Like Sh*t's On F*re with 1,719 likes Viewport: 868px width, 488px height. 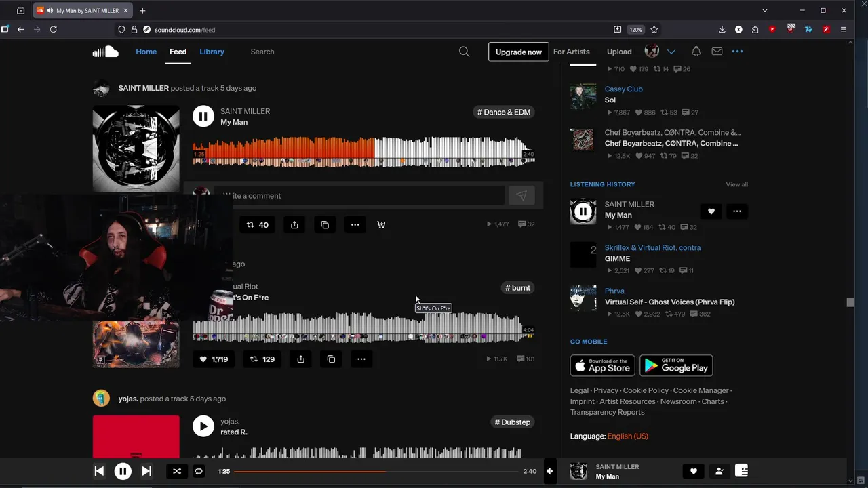[x=214, y=359]
